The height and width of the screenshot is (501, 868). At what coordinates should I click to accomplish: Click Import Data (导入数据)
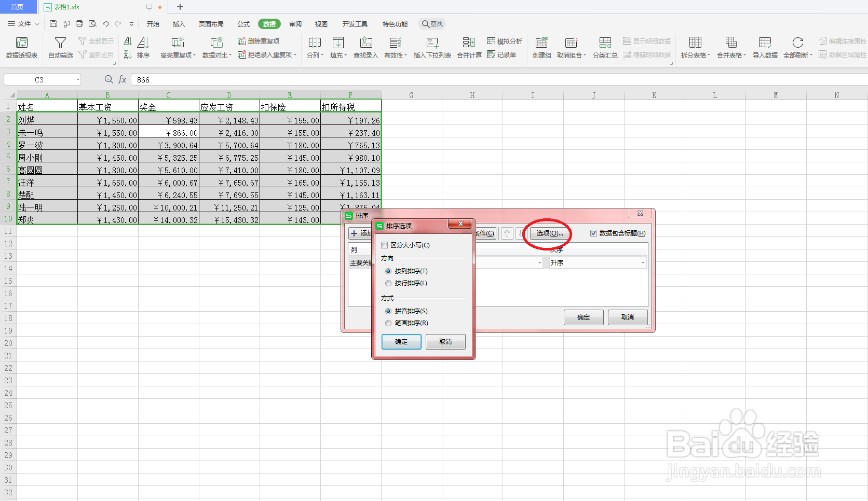pyautogui.click(x=765, y=47)
